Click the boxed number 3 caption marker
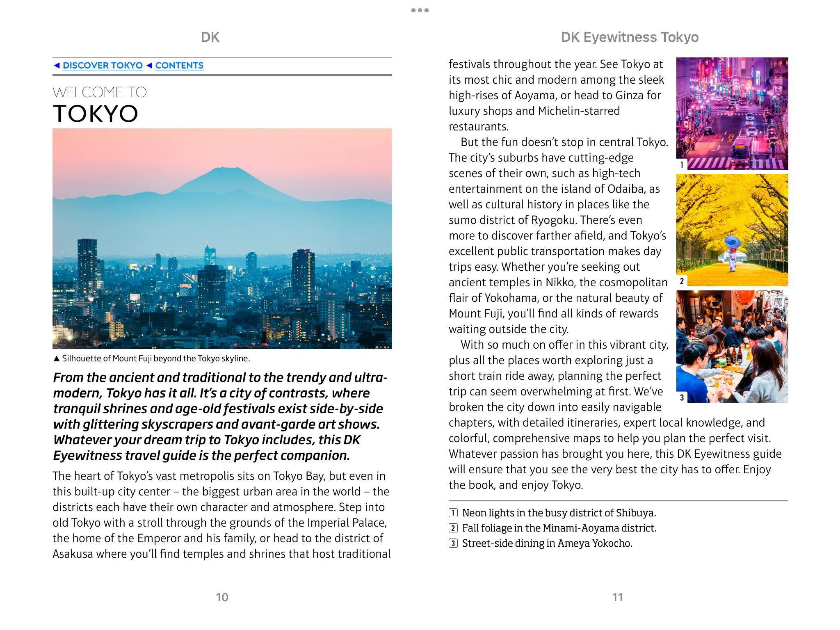The width and height of the screenshot is (840, 630). [453, 543]
